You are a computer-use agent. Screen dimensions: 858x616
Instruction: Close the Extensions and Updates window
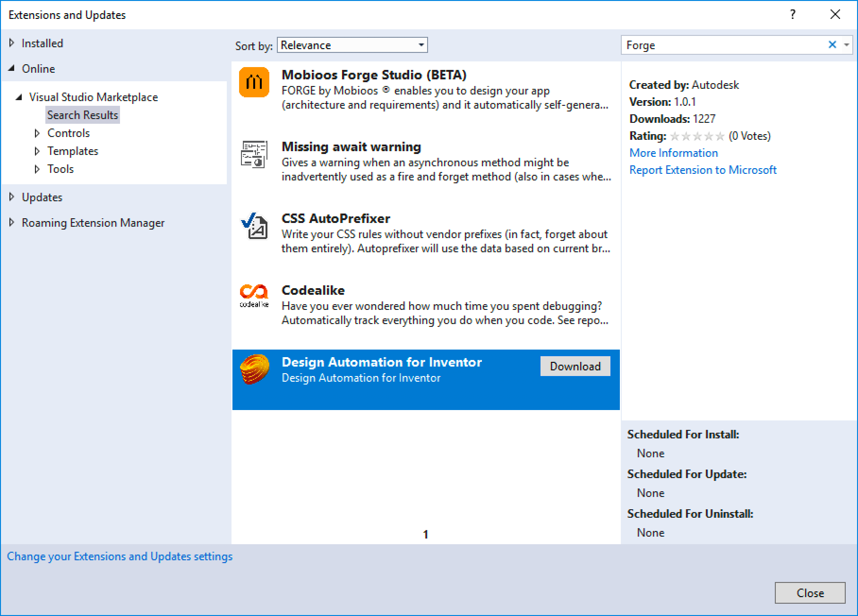[835, 15]
